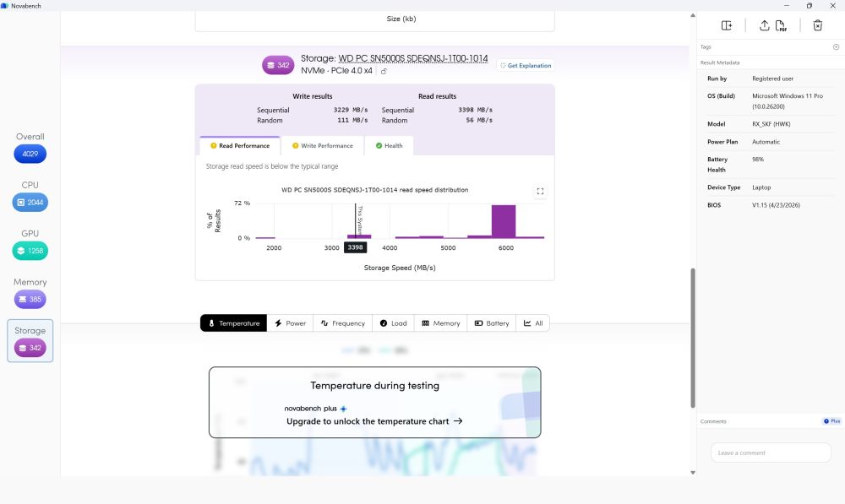Click the Write results heading

click(x=313, y=96)
